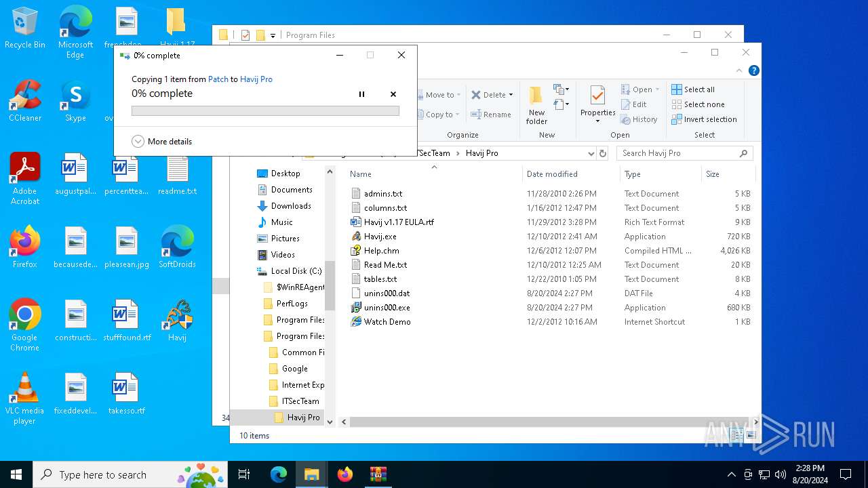Cancel the copy with the X button
Viewport: 868px width, 488px height.
393,94
